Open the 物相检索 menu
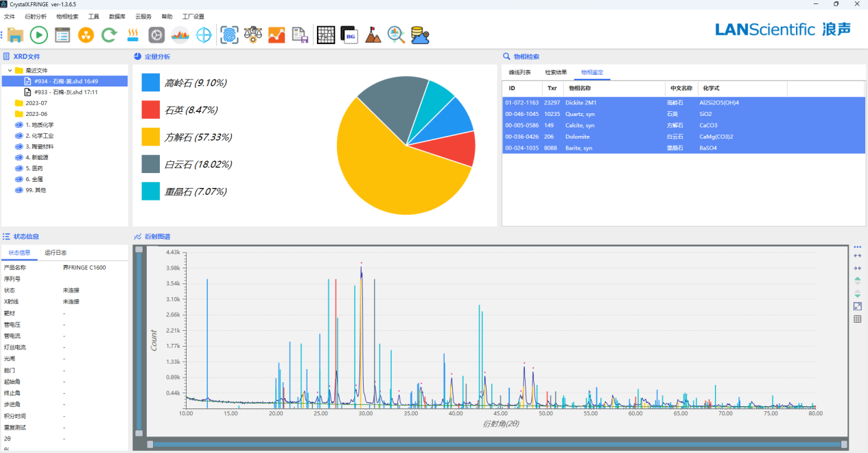The width and height of the screenshot is (868, 453). [x=67, y=16]
